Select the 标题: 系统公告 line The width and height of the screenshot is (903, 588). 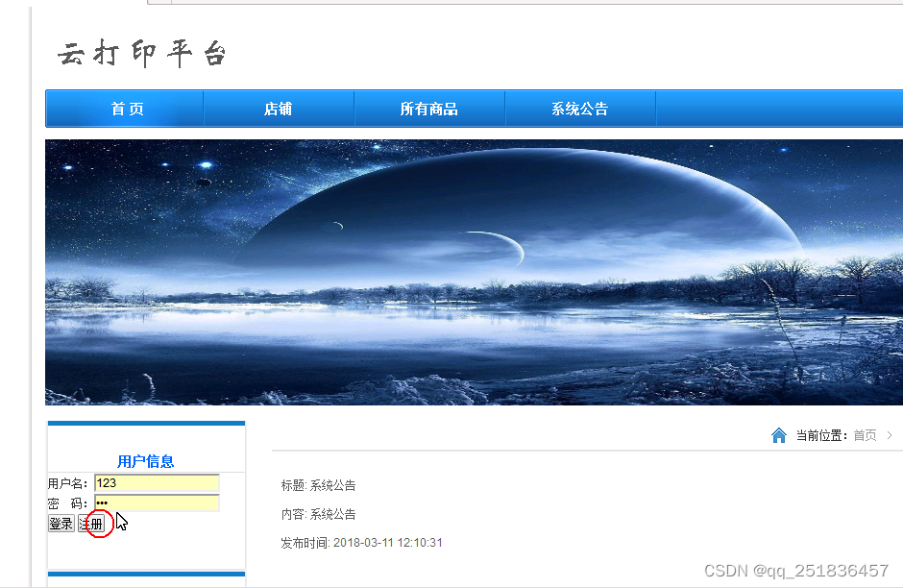319,485
